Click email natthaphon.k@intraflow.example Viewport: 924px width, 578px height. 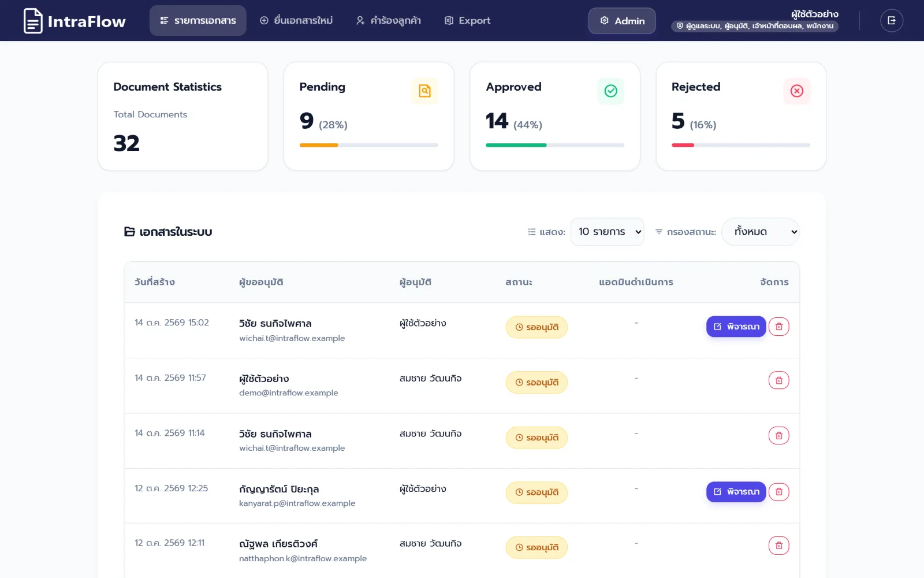tap(303, 558)
